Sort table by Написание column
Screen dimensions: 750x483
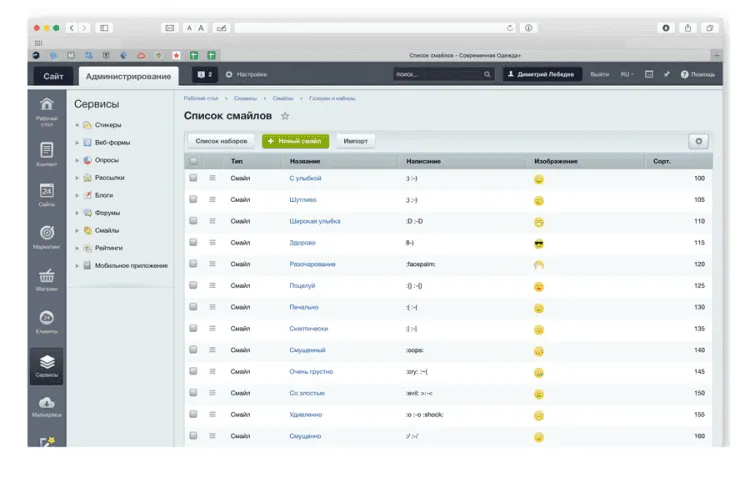(x=423, y=162)
